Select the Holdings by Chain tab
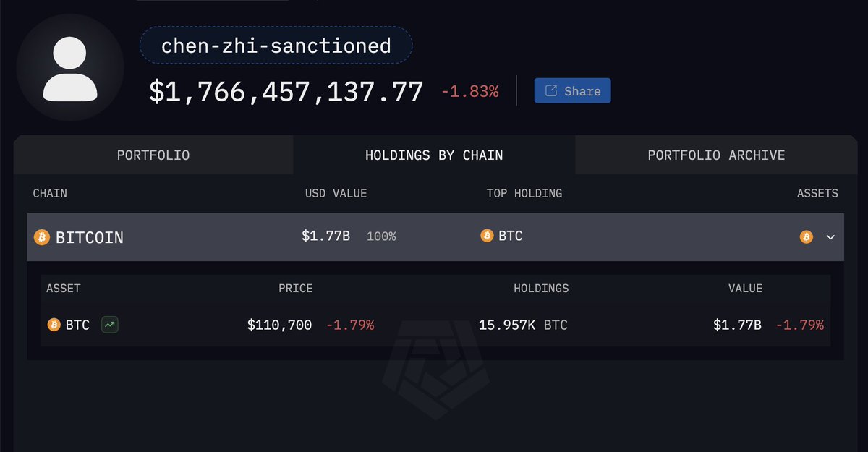Viewport: 868px width, 452px height. pos(434,155)
